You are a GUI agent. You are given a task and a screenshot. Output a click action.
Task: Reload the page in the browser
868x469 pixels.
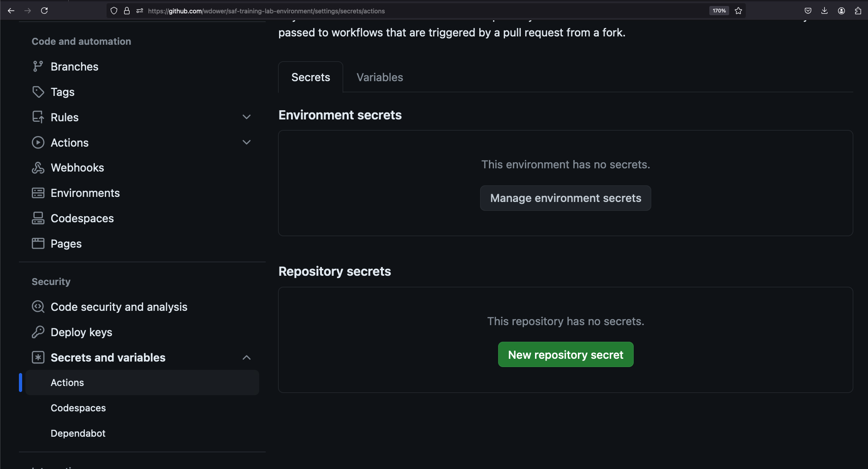coord(44,11)
